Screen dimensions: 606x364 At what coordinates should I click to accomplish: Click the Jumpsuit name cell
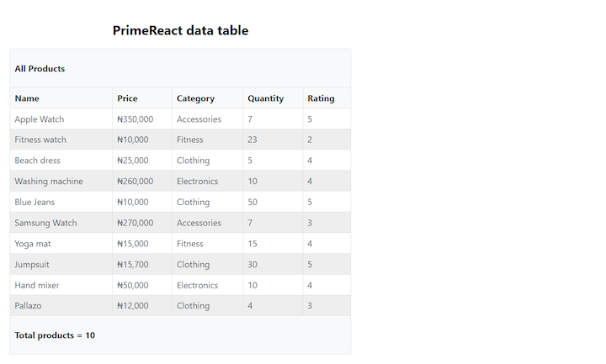point(34,265)
